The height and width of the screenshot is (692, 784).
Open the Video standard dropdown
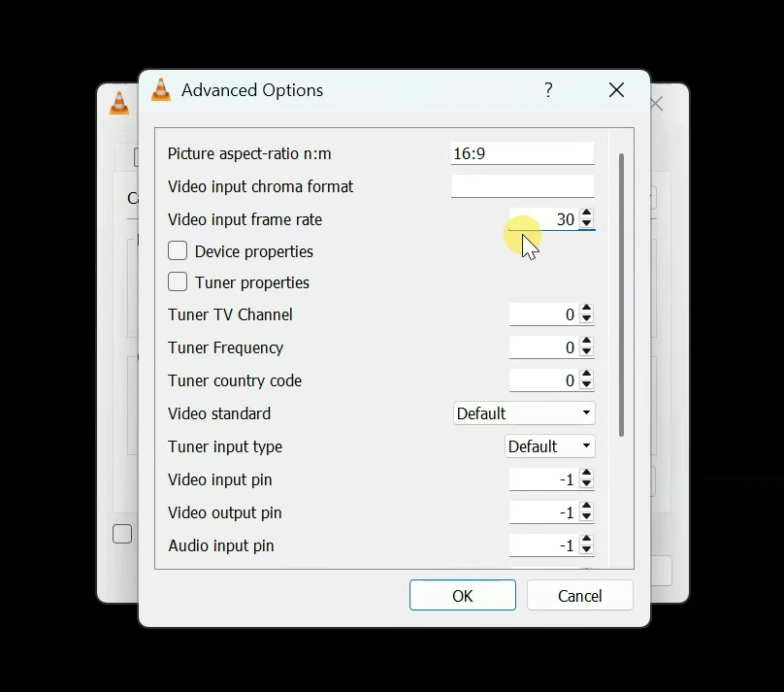524,413
